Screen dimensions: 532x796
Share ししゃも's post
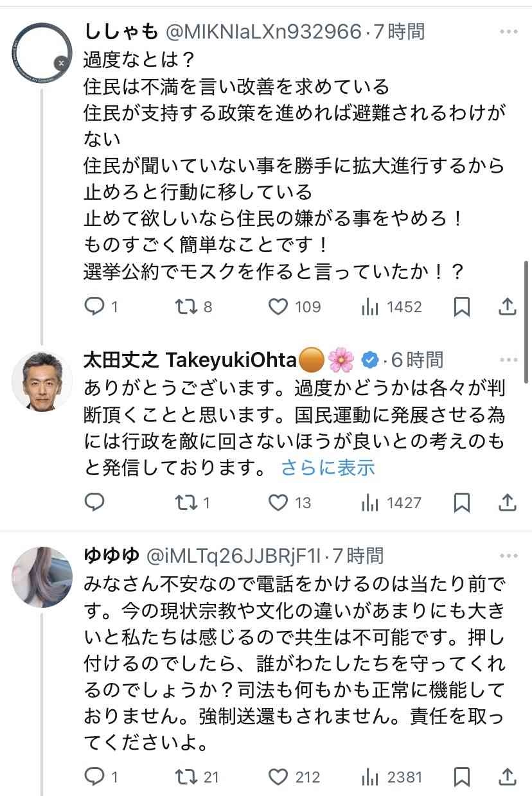click(508, 307)
